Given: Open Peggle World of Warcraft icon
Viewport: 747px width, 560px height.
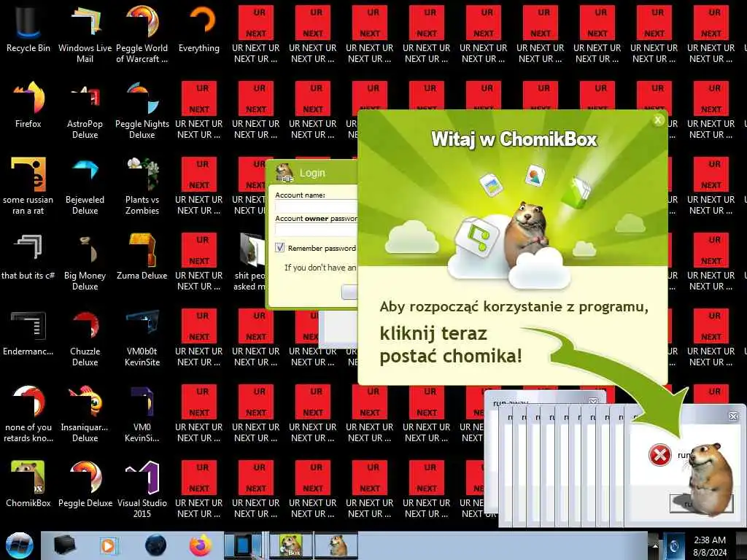Looking at the screenshot, I should click(x=142, y=34).
